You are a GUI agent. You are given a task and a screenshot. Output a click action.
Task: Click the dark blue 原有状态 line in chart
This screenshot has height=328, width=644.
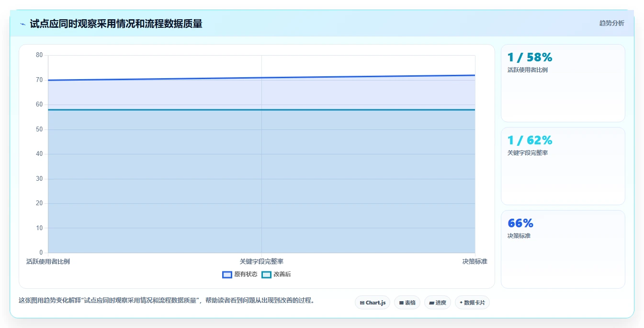coord(261,78)
